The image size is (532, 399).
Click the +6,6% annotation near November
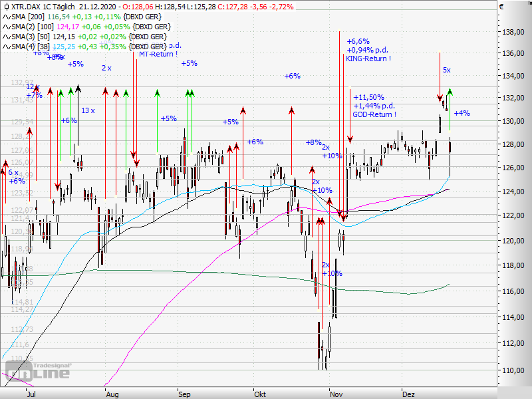tap(358, 41)
